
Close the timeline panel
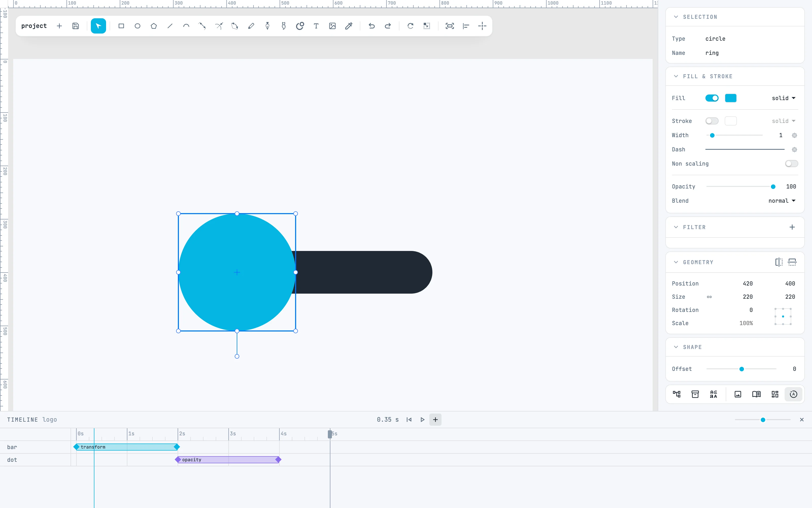[x=802, y=420]
